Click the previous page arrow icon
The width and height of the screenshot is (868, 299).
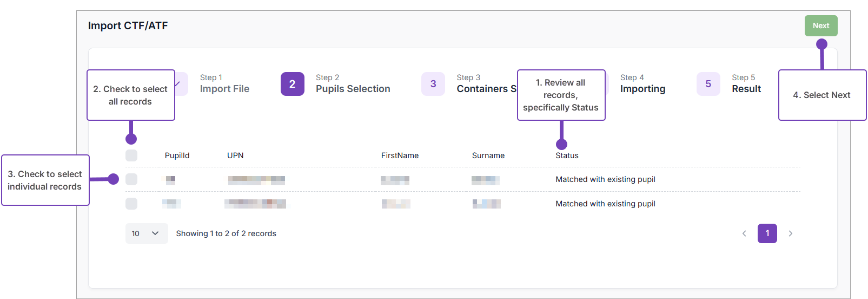pyautogui.click(x=744, y=233)
